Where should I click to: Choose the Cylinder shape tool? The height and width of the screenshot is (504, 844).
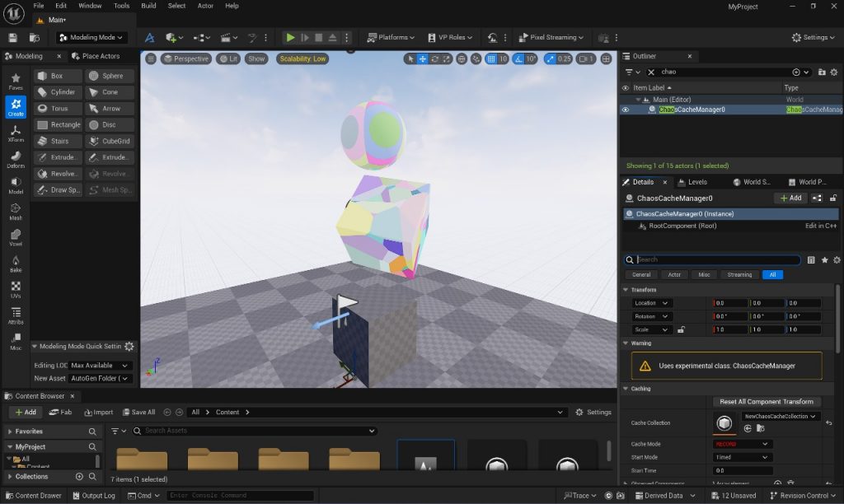[x=58, y=92]
